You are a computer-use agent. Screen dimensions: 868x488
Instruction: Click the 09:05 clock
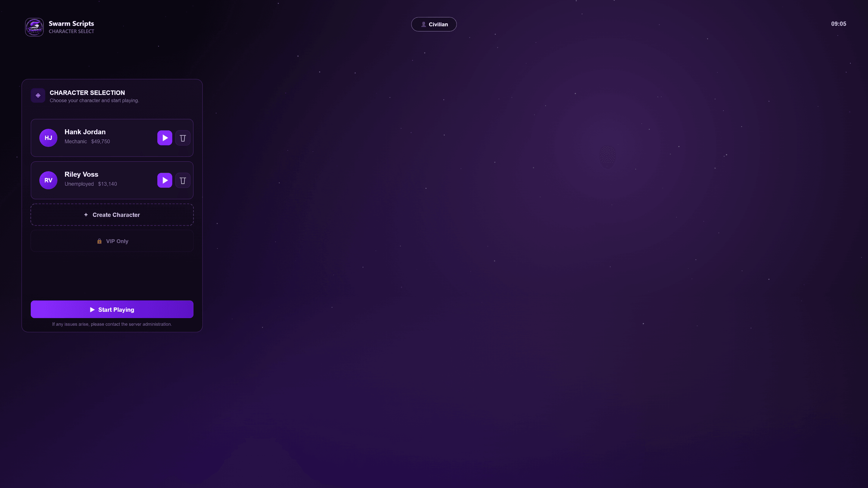tap(838, 24)
